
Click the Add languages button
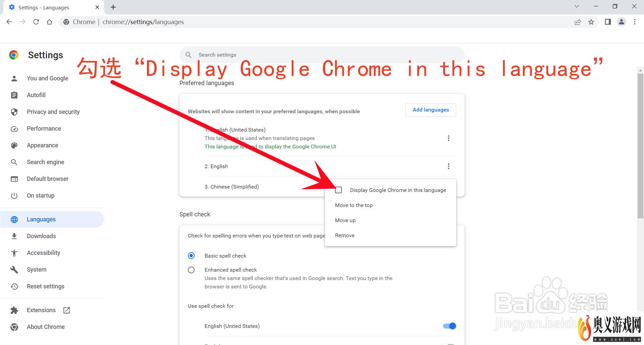click(431, 110)
